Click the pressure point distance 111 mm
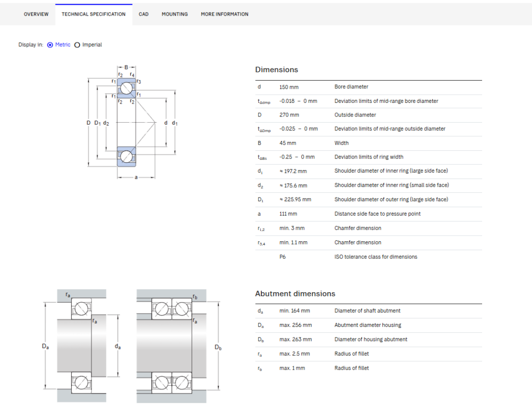This screenshot has width=532, height=405. coord(288,214)
